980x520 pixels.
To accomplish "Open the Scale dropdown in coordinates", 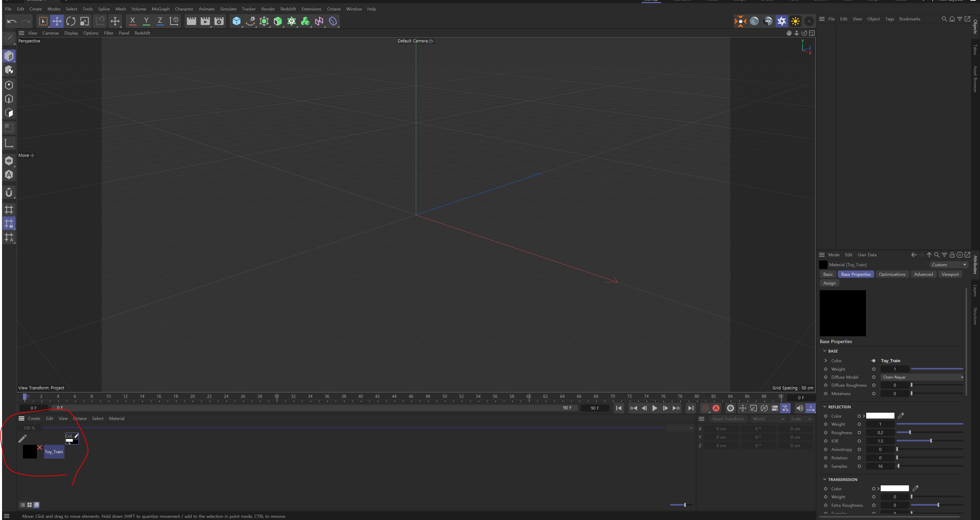I will (801, 419).
